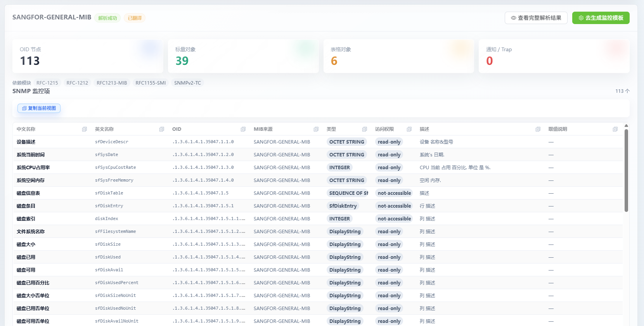The height and width of the screenshot is (326, 644).
Task: Copy the 类型 column via its header icon
Action: click(365, 129)
